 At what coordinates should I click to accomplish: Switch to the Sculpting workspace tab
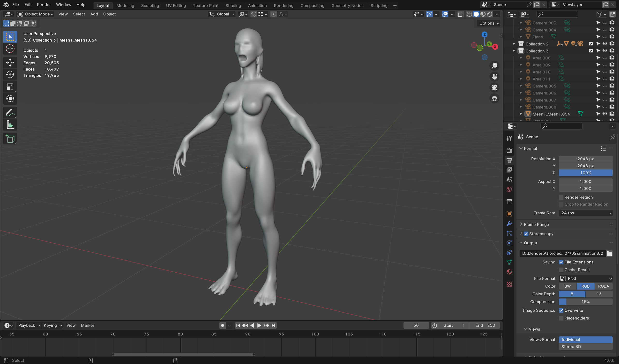150,5
